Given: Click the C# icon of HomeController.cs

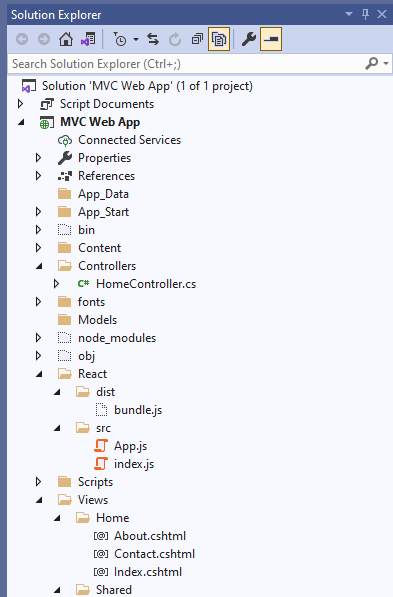Looking at the screenshot, I should pos(83,284).
